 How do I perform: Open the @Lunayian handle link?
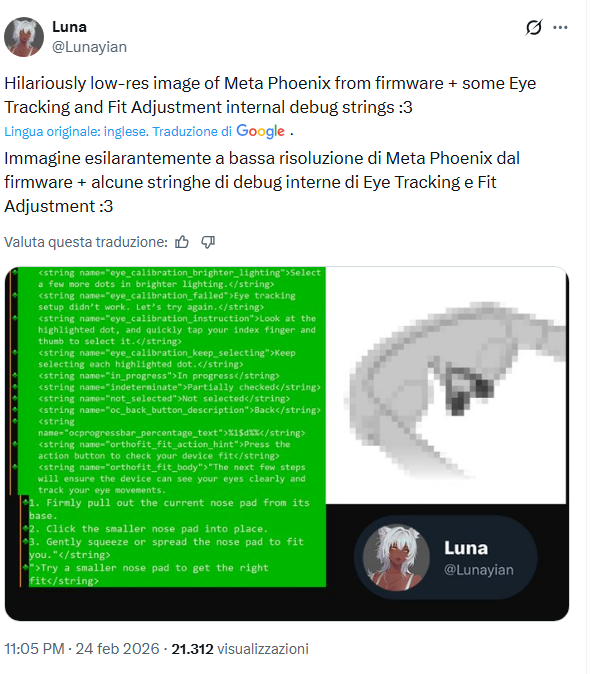point(89,47)
